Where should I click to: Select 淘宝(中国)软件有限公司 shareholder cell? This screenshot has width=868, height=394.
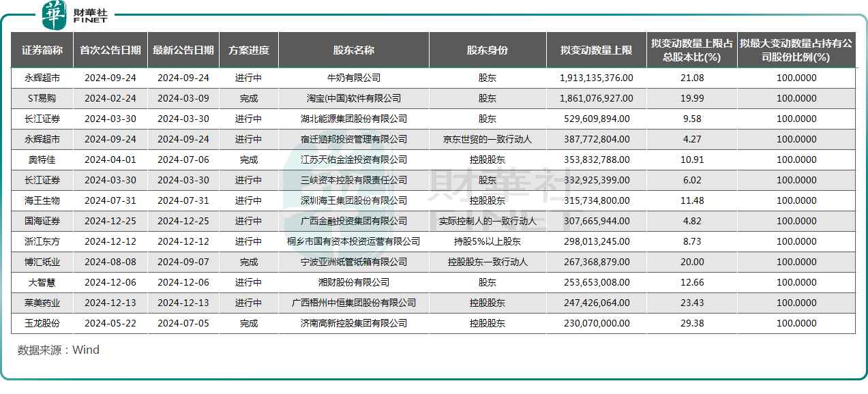354,99
